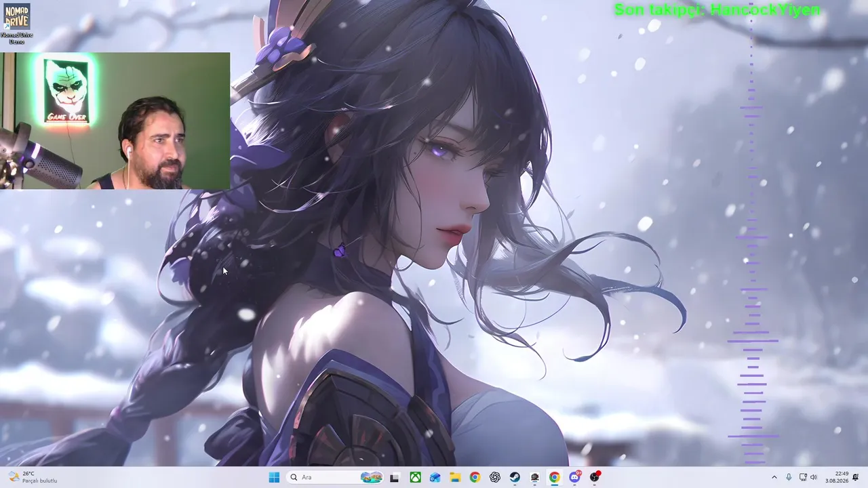Viewport: 868px width, 488px height.
Task: Open the weather widget showing 26°C
Action: [x=33, y=477]
